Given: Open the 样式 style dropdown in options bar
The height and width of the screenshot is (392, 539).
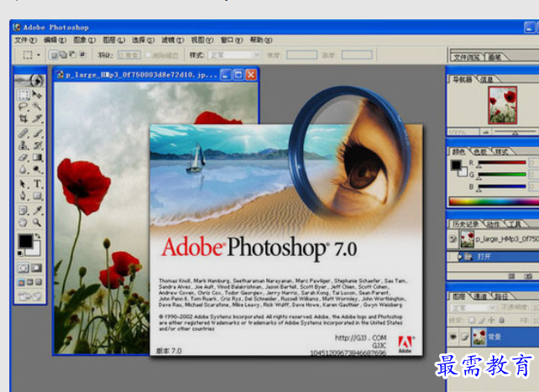Looking at the screenshot, I should point(233,55).
